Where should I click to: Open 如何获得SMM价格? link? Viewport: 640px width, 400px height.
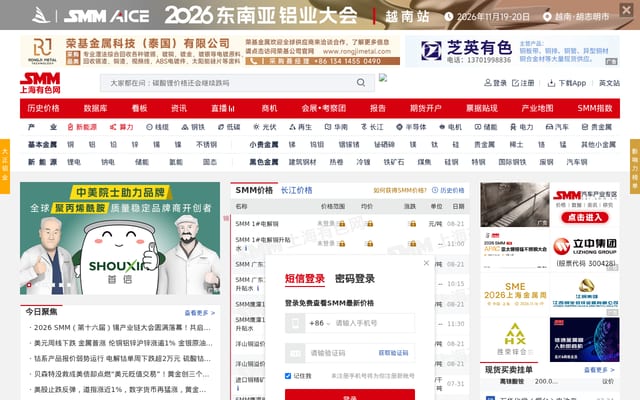click(400, 190)
